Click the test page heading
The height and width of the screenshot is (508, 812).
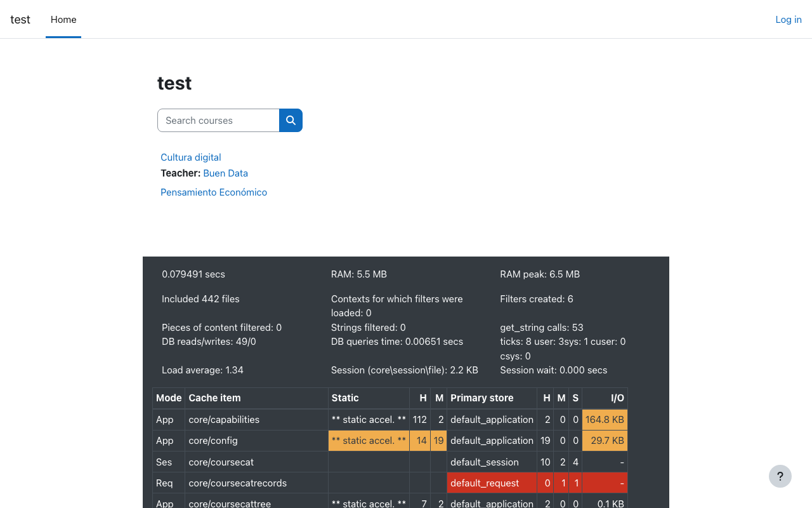pyautogui.click(x=174, y=83)
